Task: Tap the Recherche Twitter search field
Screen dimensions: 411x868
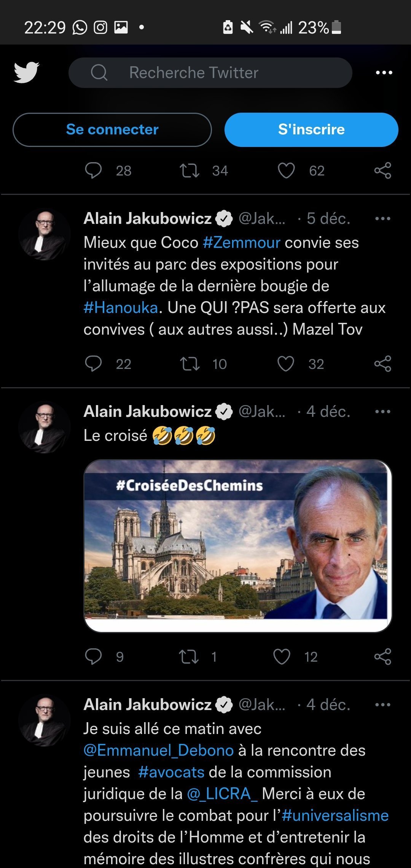Action: point(210,73)
